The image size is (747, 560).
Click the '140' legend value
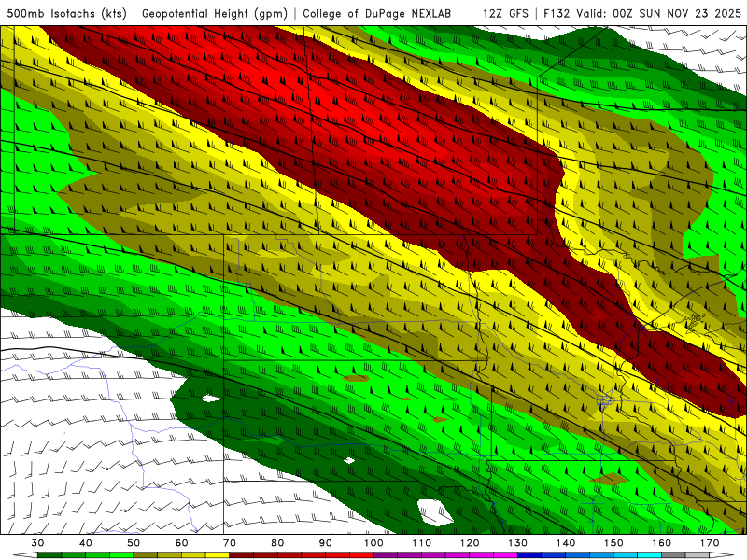566,543
